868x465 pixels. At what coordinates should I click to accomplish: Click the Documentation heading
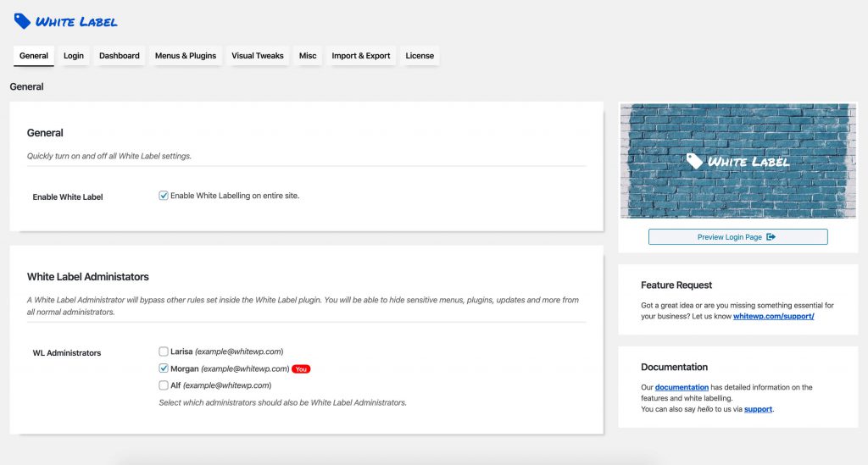[x=674, y=367]
